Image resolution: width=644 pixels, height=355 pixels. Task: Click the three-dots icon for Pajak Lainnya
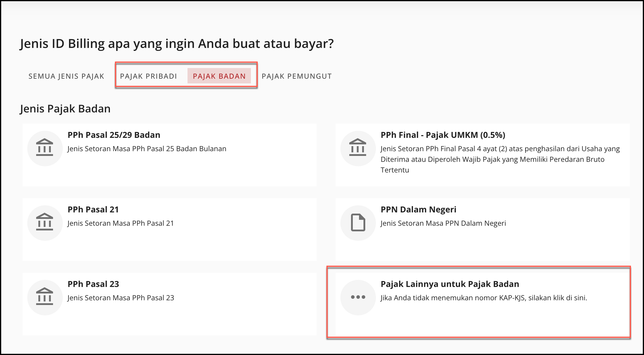tap(358, 297)
